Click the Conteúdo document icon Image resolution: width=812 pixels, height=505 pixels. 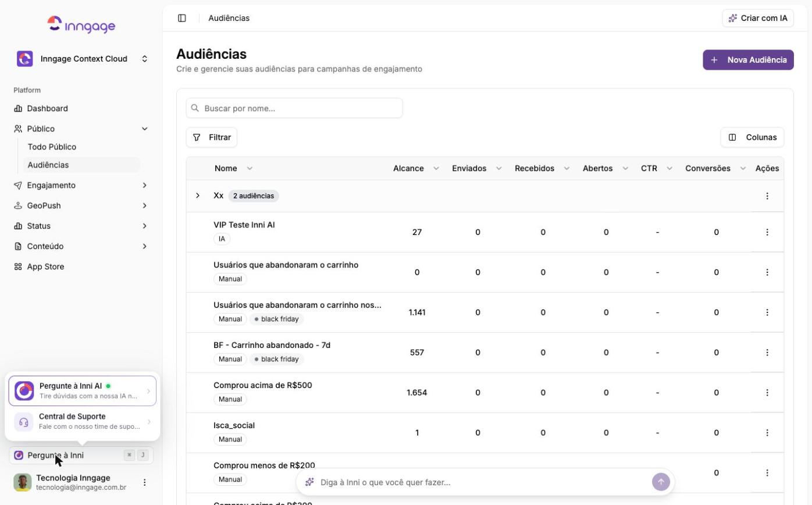[18, 246]
